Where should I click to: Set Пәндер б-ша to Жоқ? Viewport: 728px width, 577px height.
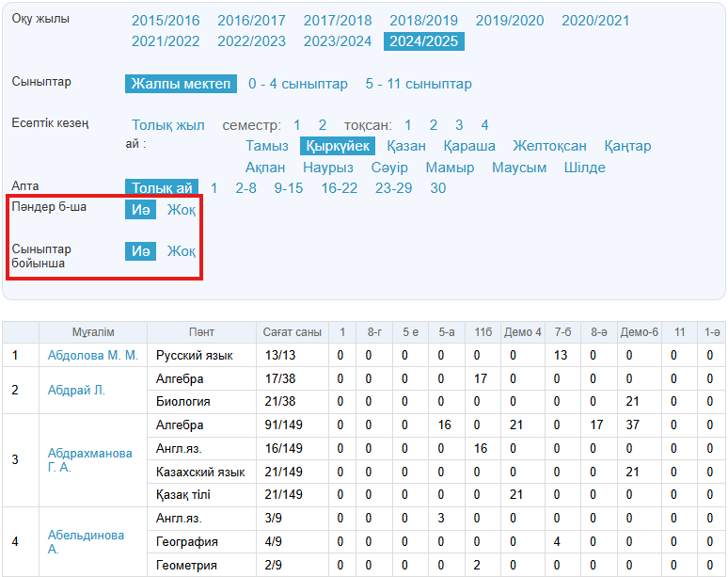click(182, 210)
